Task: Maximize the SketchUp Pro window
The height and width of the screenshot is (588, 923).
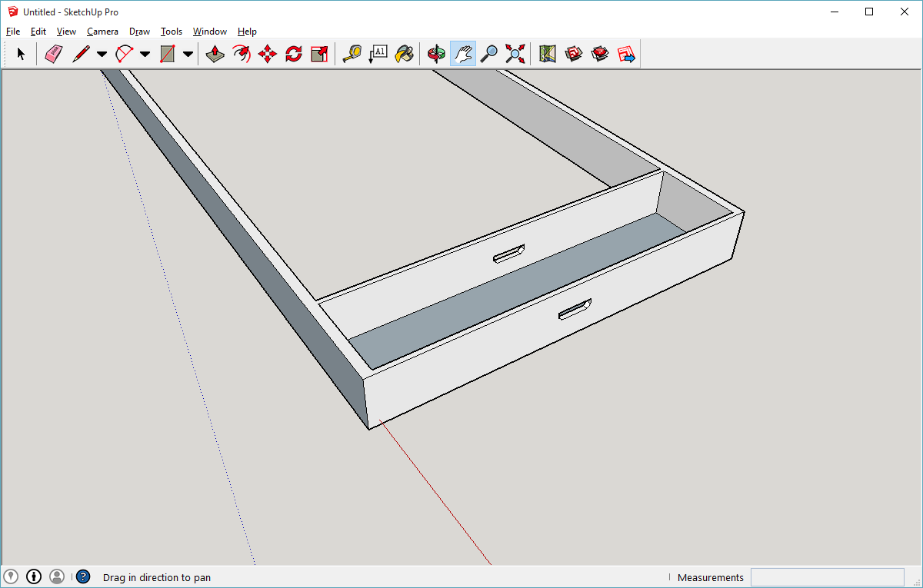Action: 869,12
